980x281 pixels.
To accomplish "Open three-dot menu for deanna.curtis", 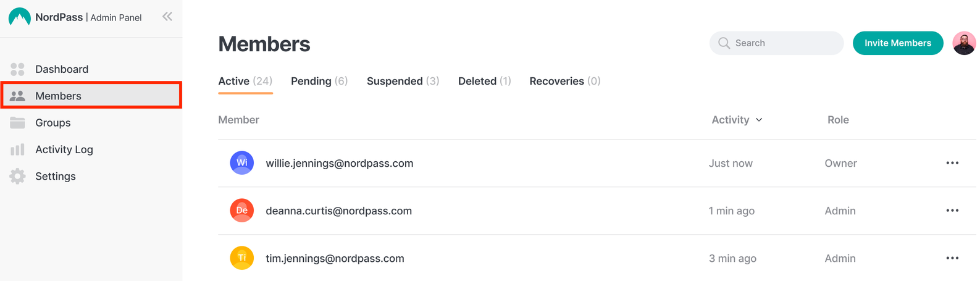I will click(x=952, y=211).
